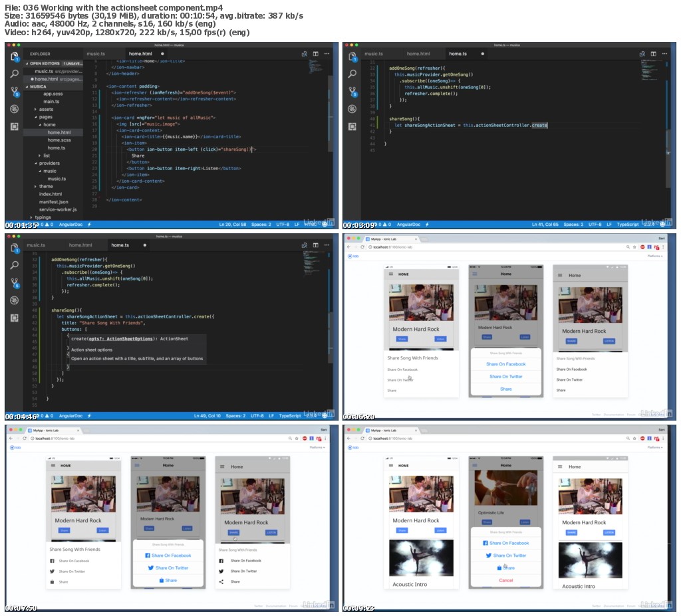Open manifest.json in Explorer tree
This screenshot has height=616, width=681.
[x=53, y=202]
